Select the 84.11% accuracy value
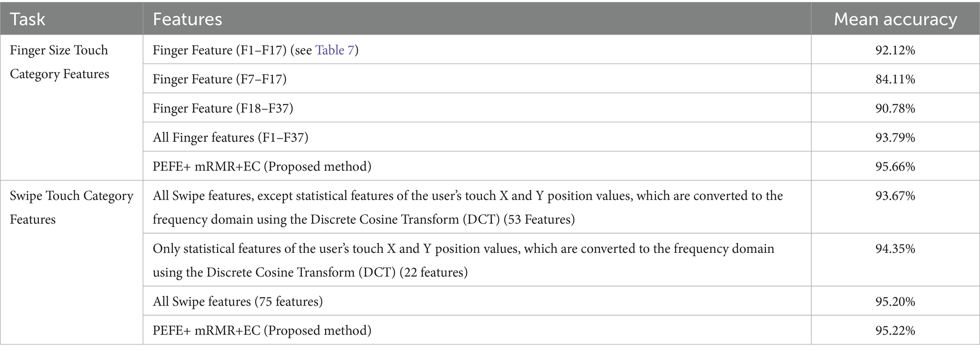Viewport: 980px width, 353px height. [895, 79]
